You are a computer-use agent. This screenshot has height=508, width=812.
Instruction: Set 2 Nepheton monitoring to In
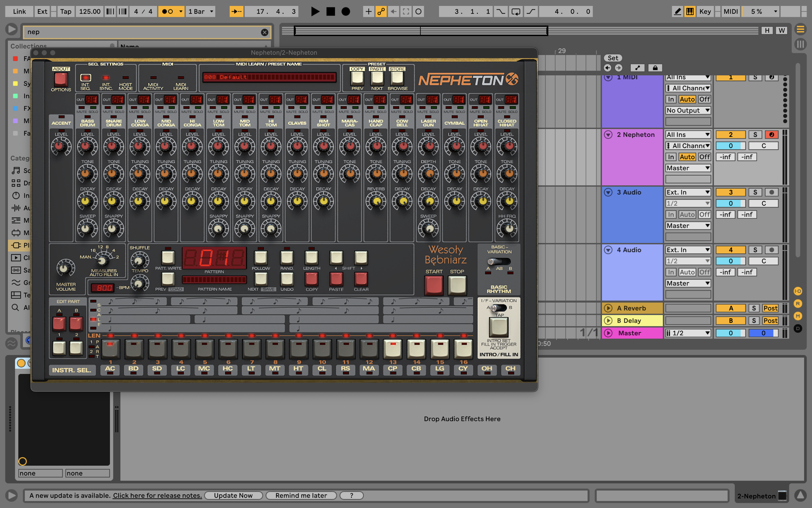[671, 157]
